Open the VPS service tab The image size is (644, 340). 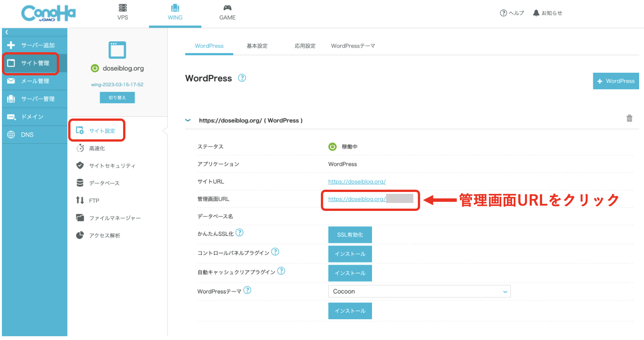click(x=122, y=12)
